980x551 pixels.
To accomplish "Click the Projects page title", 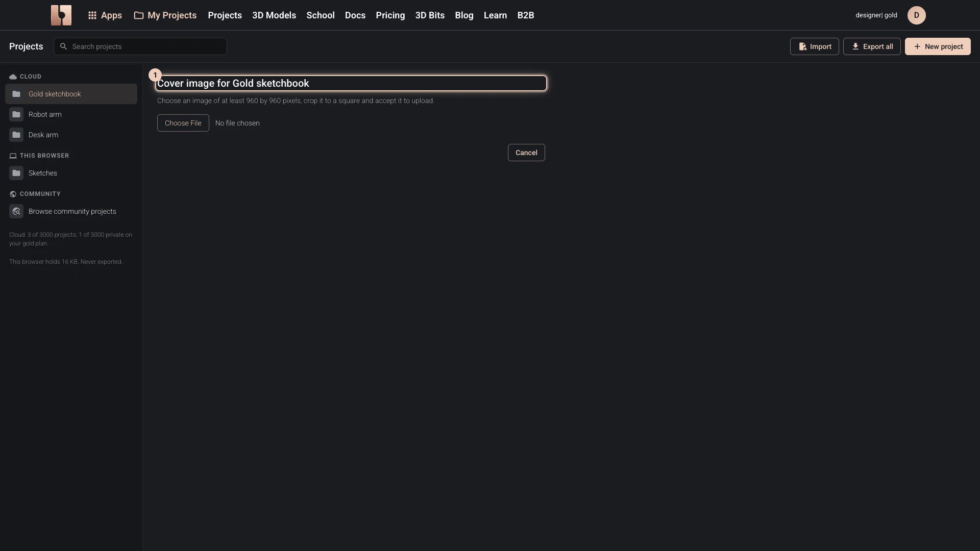I will 26,46.
